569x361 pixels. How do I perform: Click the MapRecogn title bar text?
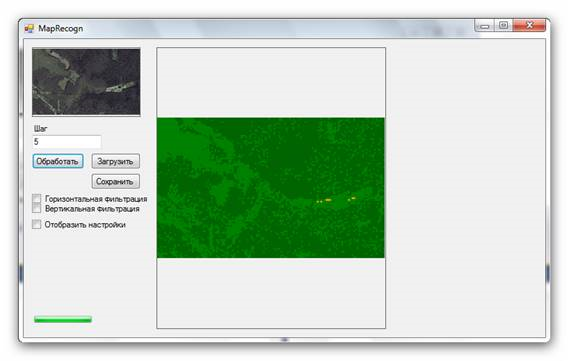[x=61, y=28]
